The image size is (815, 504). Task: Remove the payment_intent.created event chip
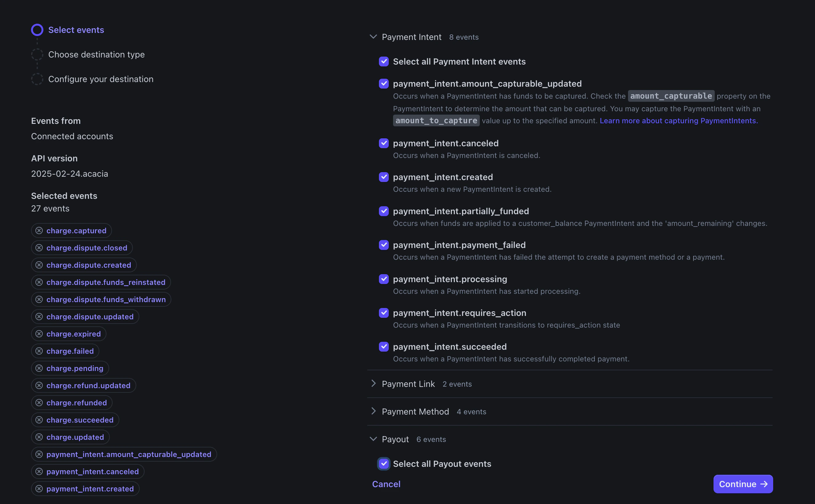point(39,489)
